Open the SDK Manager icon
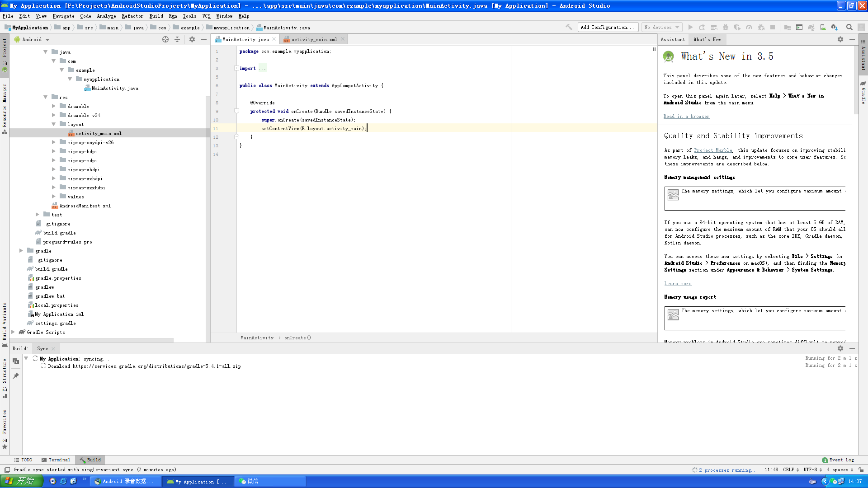Screen dimensions: 868x488 pos(835,27)
